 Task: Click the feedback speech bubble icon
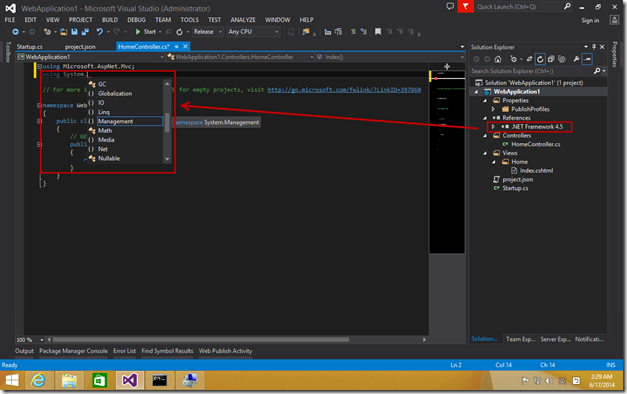click(x=450, y=6)
